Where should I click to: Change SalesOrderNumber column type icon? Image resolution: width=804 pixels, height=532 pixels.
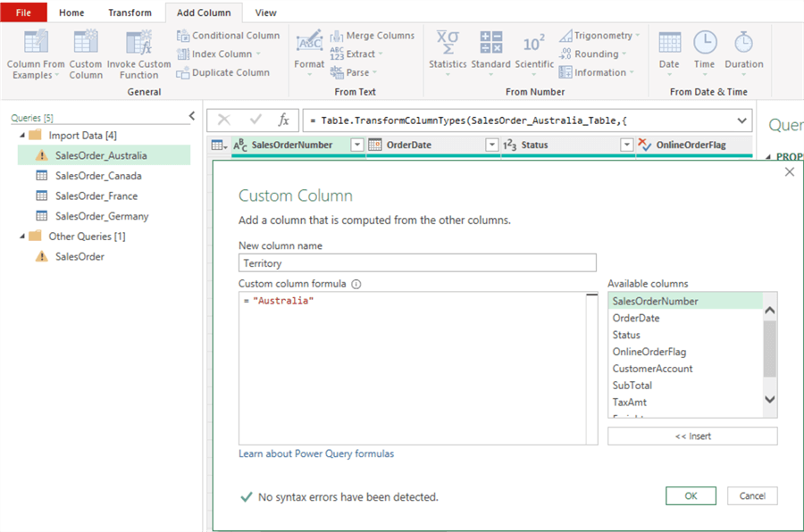pos(240,145)
